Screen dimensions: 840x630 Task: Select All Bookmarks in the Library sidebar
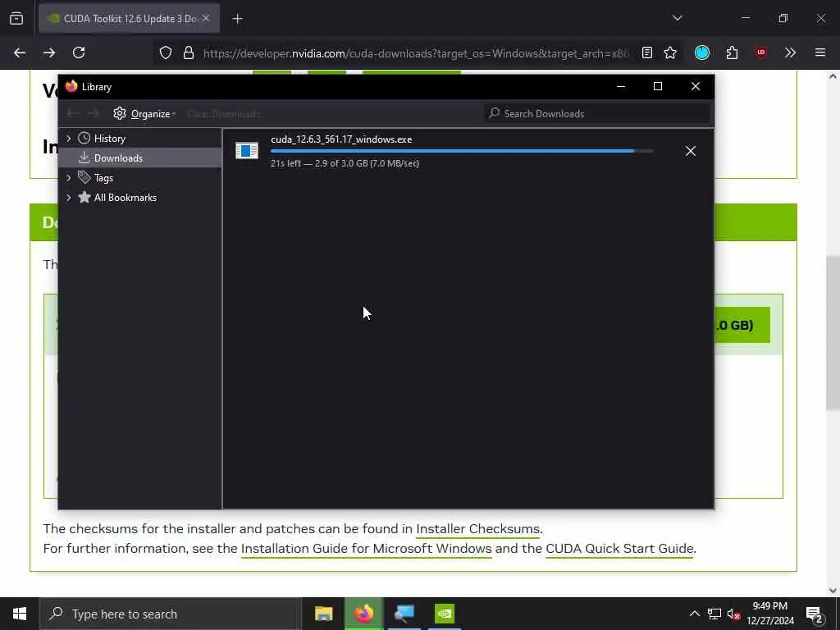126,198
